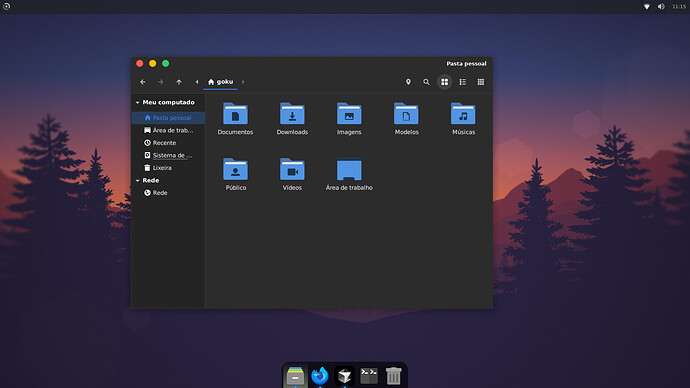Select the Músicas folder icon

coord(463,114)
